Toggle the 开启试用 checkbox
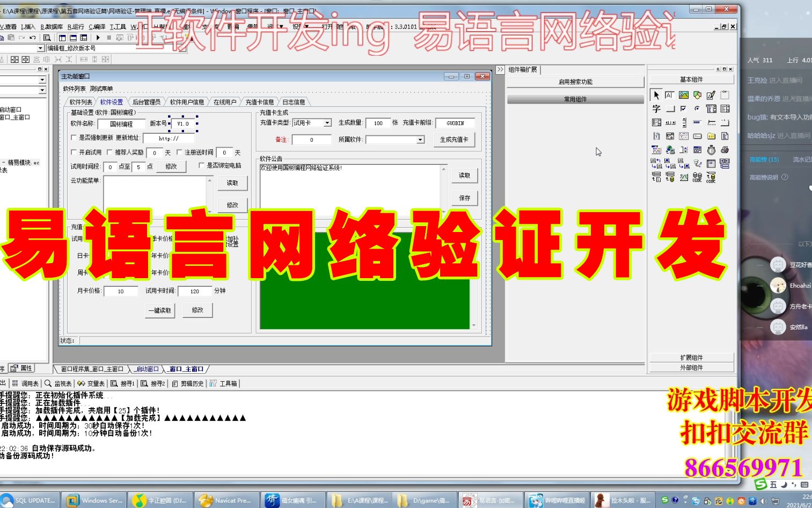The height and width of the screenshot is (508, 812). pyautogui.click(x=75, y=152)
